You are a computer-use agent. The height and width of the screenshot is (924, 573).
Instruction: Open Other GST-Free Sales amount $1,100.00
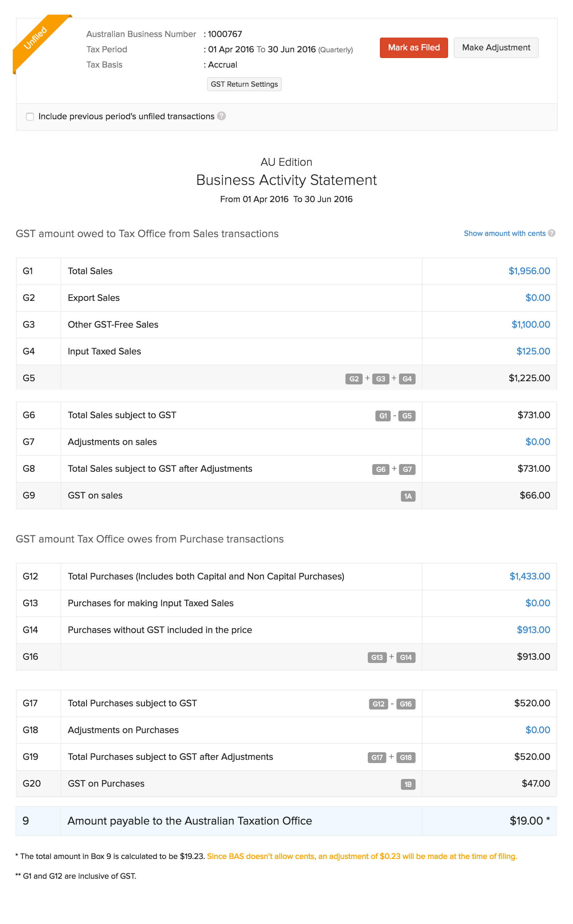pyautogui.click(x=531, y=324)
